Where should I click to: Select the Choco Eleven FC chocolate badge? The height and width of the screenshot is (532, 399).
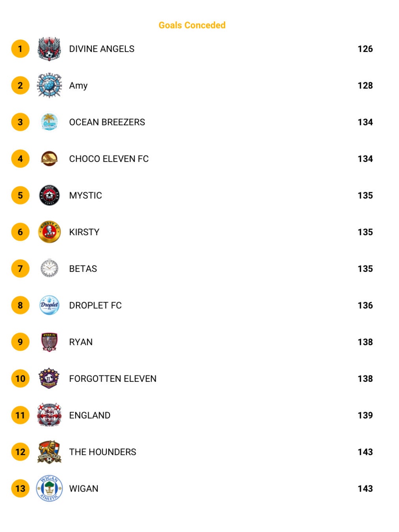(x=49, y=158)
